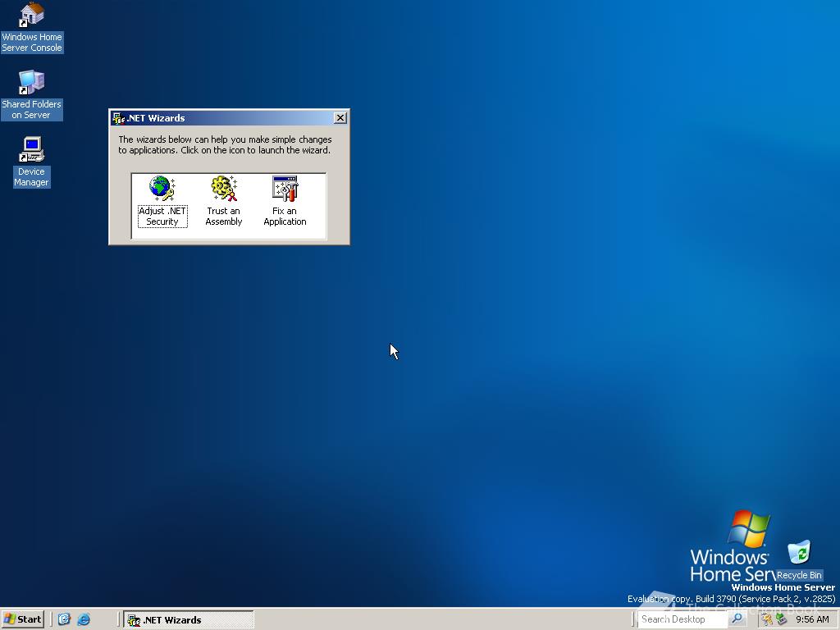Image resolution: width=840 pixels, height=630 pixels.
Task: Click the Show Desktop quick launch icon
Action: click(x=64, y=619)
